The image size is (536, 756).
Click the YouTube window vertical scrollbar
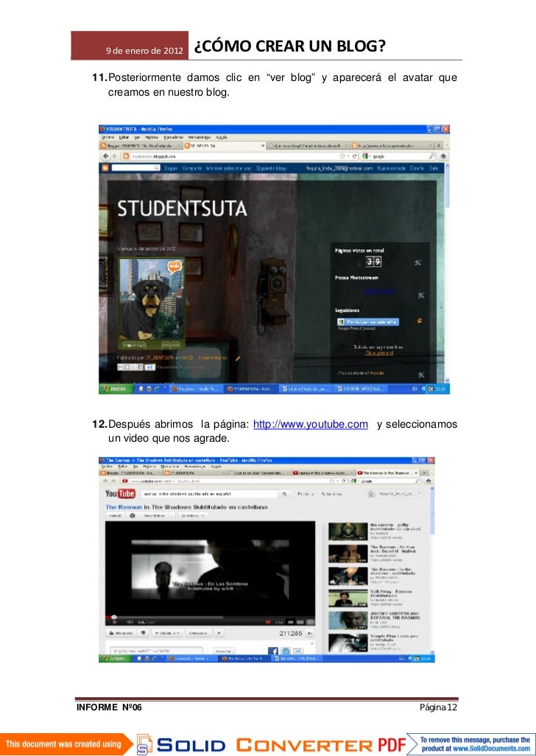[432, 569]
